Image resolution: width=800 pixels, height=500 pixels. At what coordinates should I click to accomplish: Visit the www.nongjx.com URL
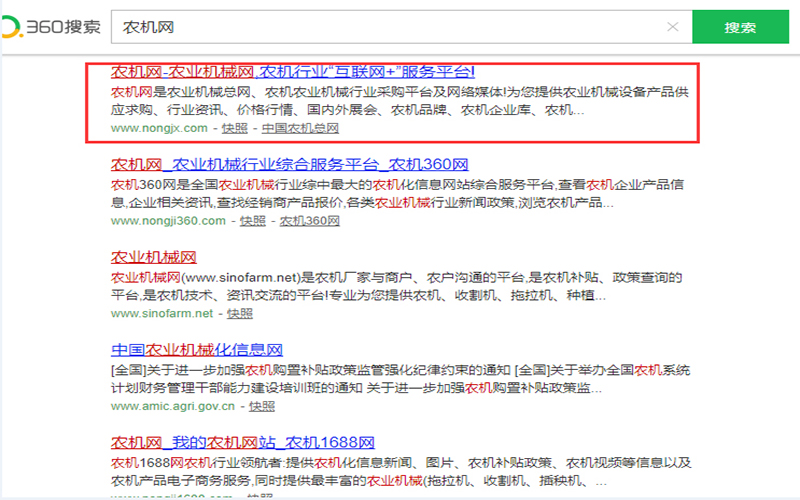coord(159,128)
